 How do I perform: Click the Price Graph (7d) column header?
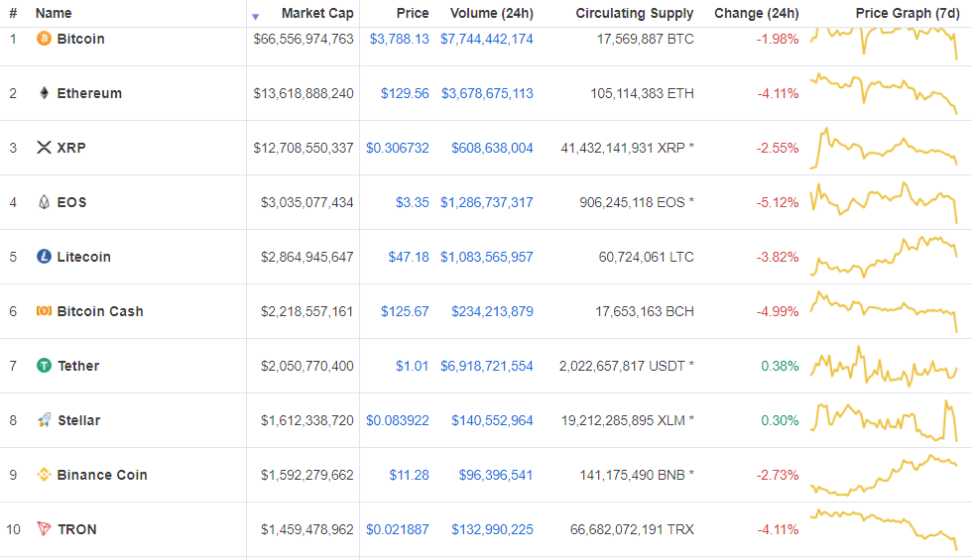(x=908, y=13)
